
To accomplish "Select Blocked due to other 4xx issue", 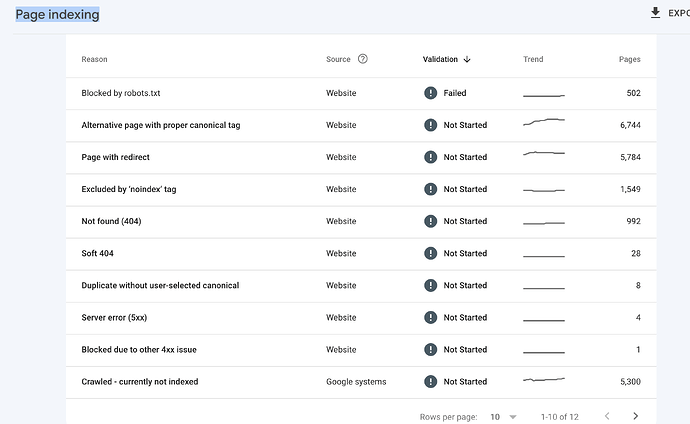I will coord(144,349).
